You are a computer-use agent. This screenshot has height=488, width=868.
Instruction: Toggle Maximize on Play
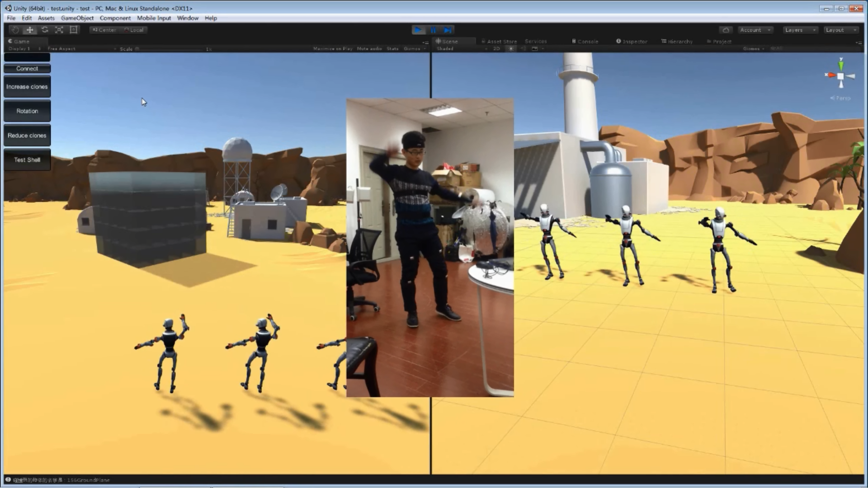click(332, 49)
